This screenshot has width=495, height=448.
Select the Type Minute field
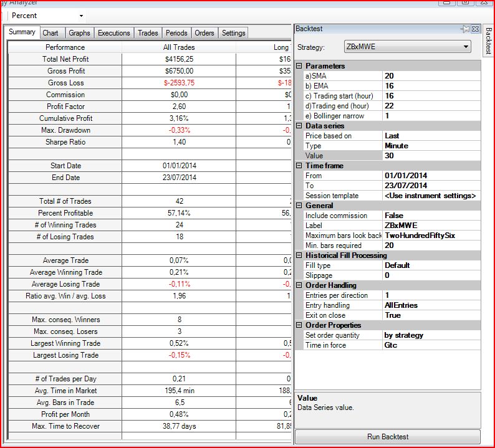[431, 146]
